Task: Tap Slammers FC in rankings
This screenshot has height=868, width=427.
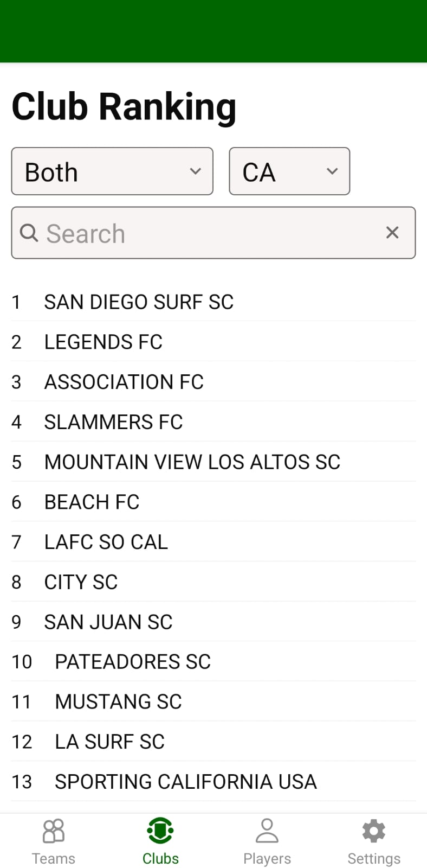Action: click(113, 422)
